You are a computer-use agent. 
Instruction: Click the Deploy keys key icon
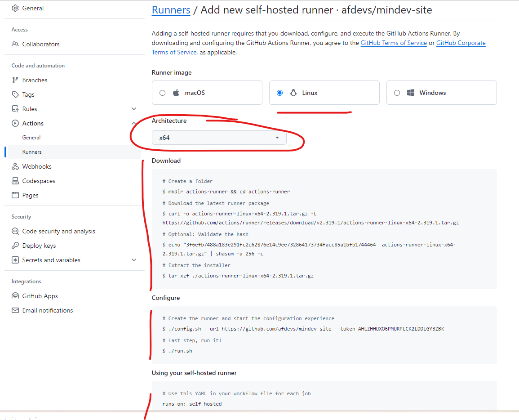pyautogui.click(x=15, y=246)
